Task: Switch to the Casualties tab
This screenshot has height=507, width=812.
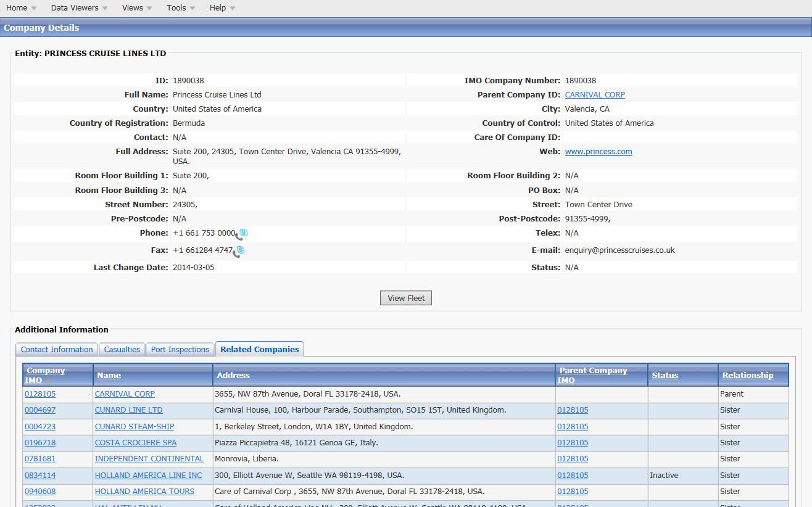Action: (122, 350)
